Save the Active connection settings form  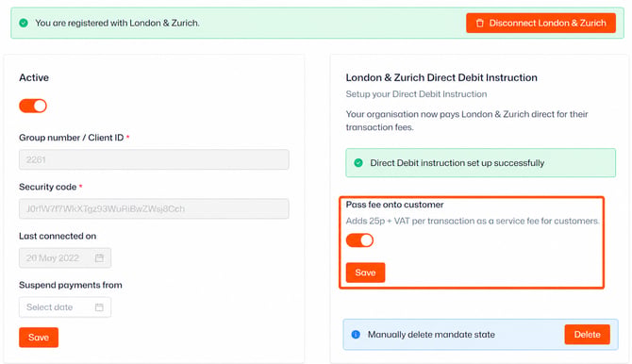39,338
